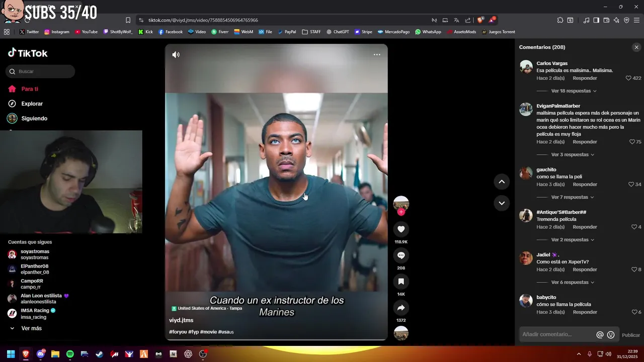Screen dimensions: 644x362
Task: Bookmark this page in address bar
Action: point(128,20)
